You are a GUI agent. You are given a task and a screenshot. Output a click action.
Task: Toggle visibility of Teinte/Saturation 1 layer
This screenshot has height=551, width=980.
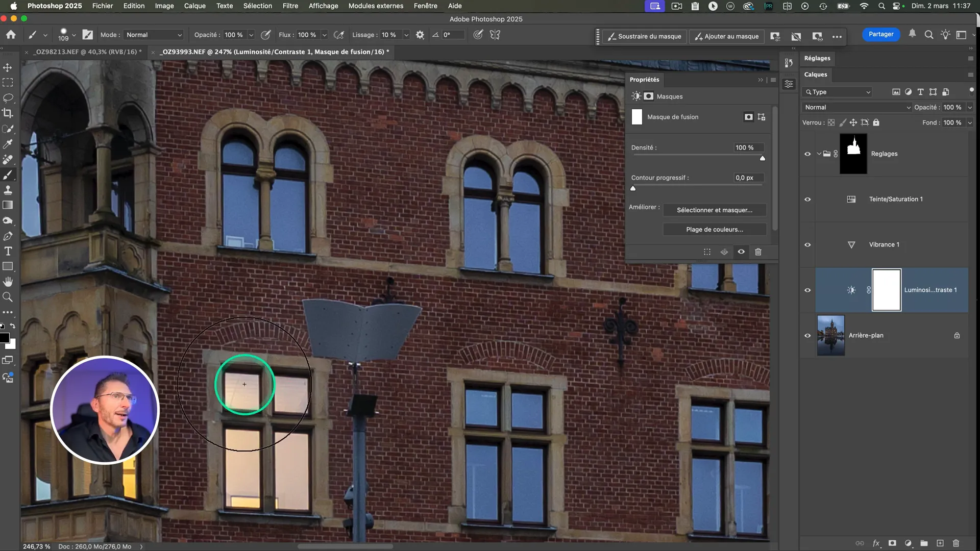click(x=807, y=199)
